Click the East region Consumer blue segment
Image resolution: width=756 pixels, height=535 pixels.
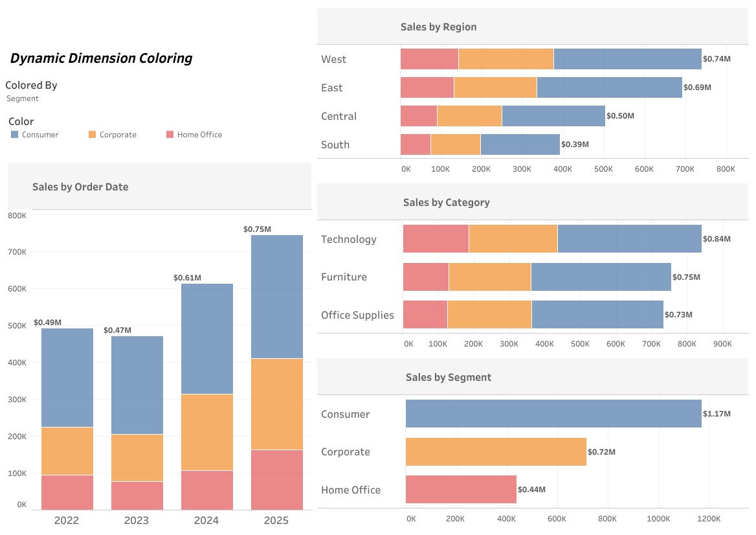click(609, 87)
